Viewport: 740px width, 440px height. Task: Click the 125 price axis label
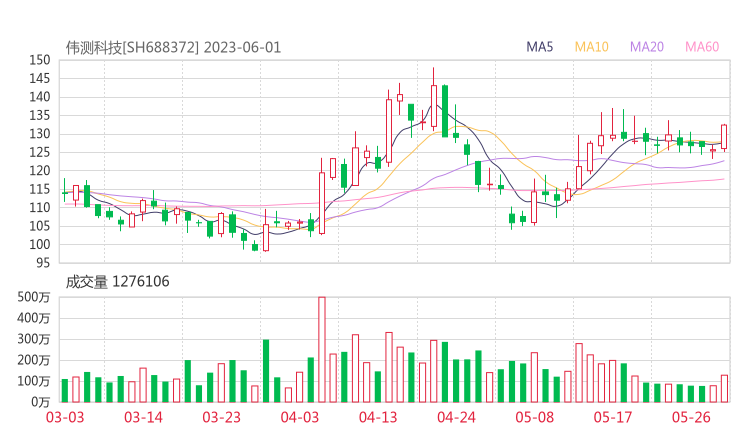pos(40,152)
